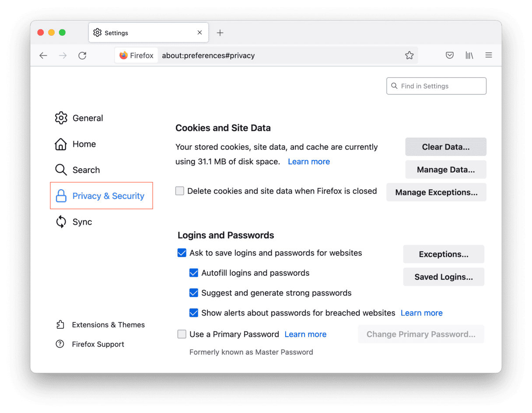
Task: Close the Settings tab
Action: [x=199, y=33]
